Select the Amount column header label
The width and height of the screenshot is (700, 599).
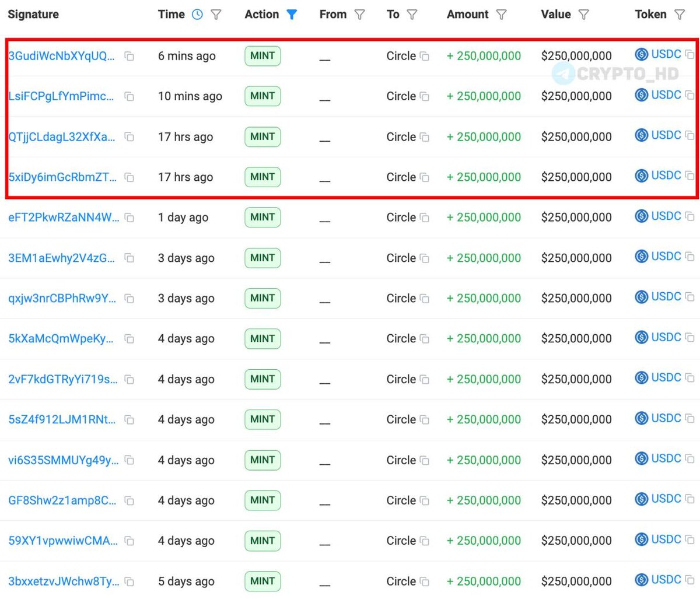coord(468,15)
